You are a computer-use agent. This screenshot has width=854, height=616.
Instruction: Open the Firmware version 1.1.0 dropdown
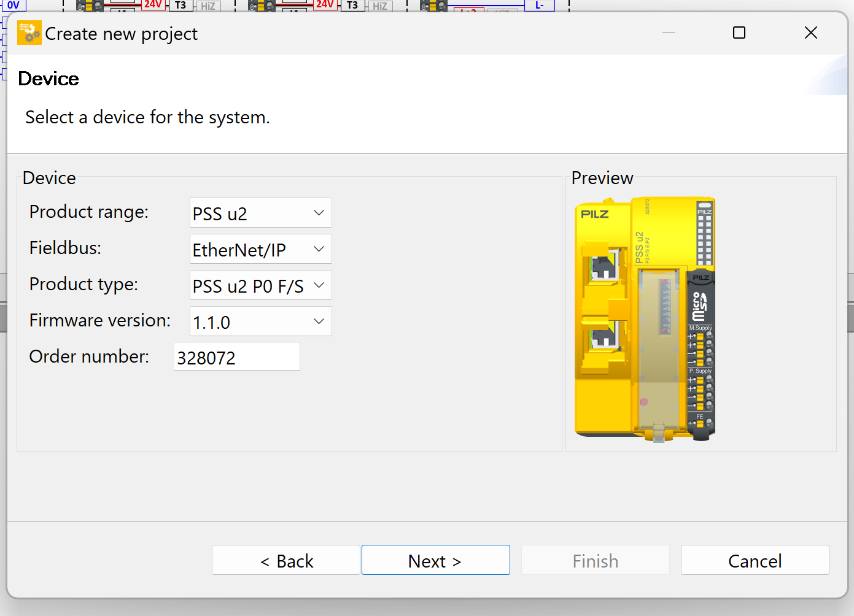(x=260, y=321)
